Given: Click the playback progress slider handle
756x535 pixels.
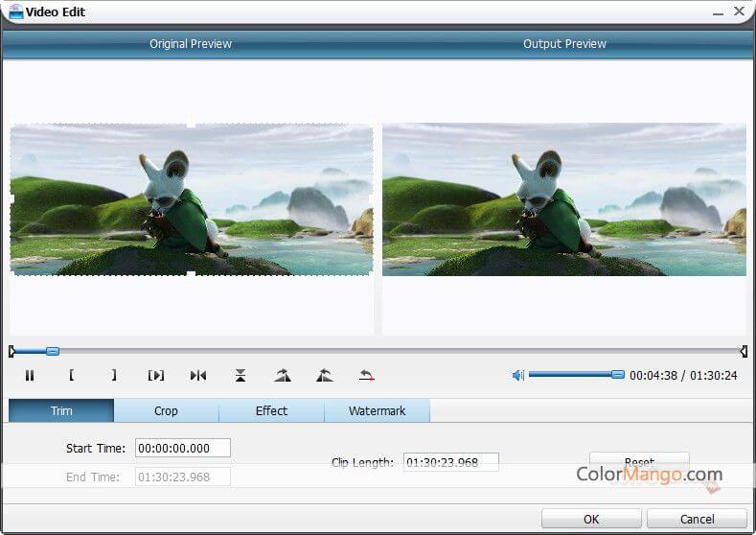Looking at the screenshot, I should coord(53,352).
